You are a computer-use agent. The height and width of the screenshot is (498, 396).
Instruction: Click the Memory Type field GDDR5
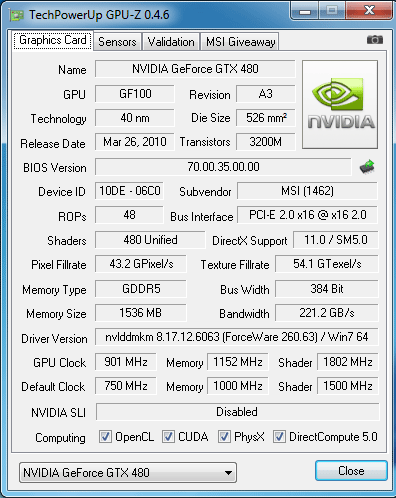(141, 288)
